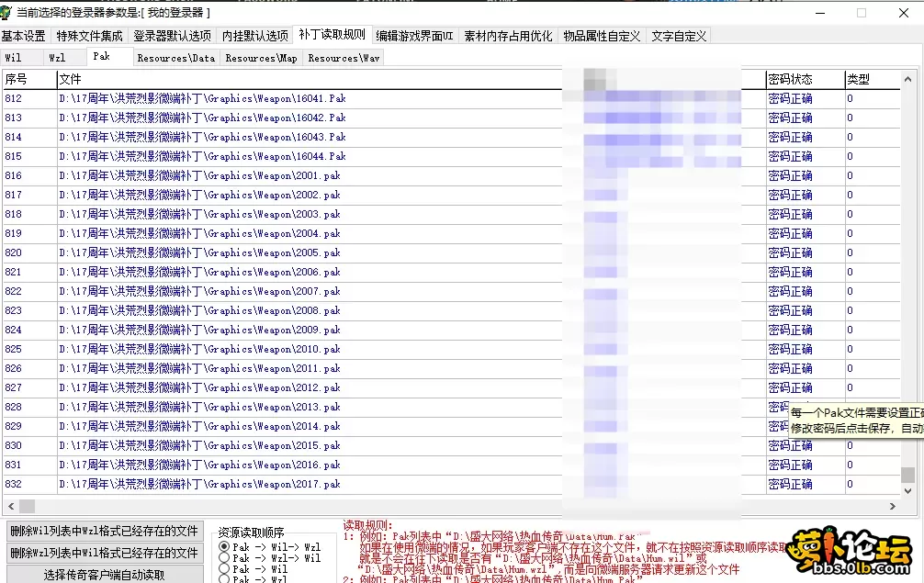Image resolution: width=924 pixels, height=583 pixels.
Task: Click the vertical scrollbar up arrow
Action: pos(907,79)
